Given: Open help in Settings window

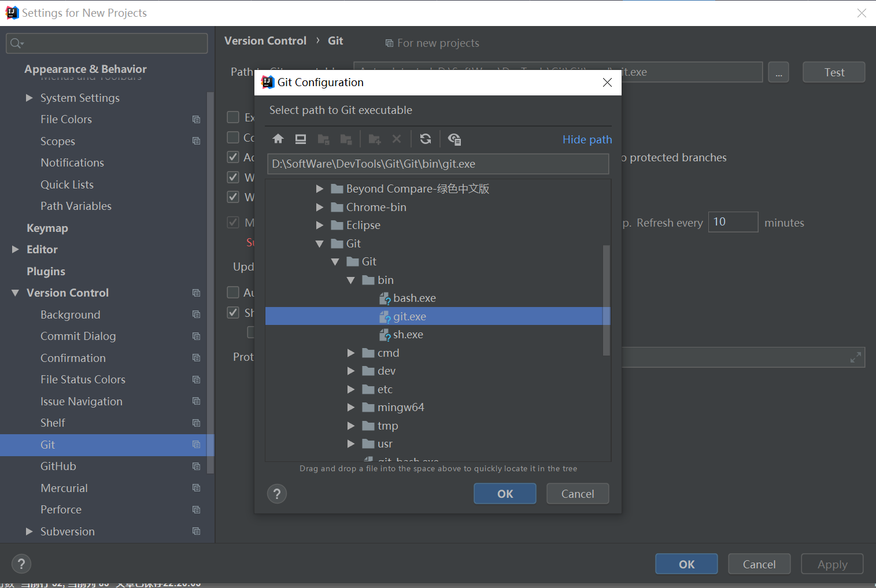Looking at the screenshot, I should tap(21, 564).
